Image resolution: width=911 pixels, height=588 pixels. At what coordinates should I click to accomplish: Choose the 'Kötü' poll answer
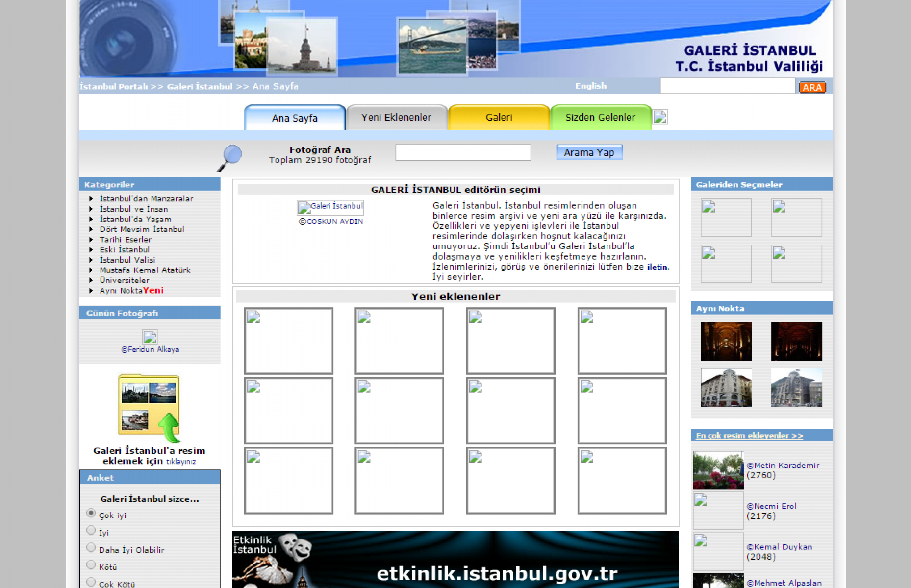click(x=91, y=565)
